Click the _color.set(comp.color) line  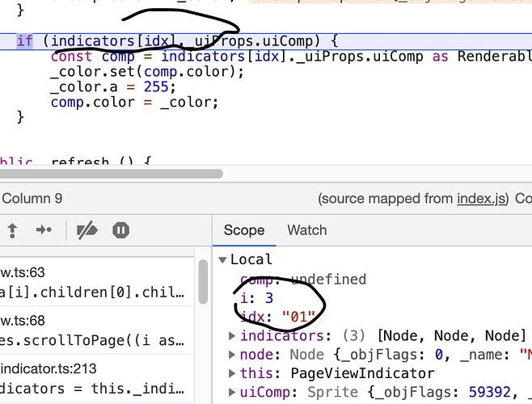(x=147, y=72)
